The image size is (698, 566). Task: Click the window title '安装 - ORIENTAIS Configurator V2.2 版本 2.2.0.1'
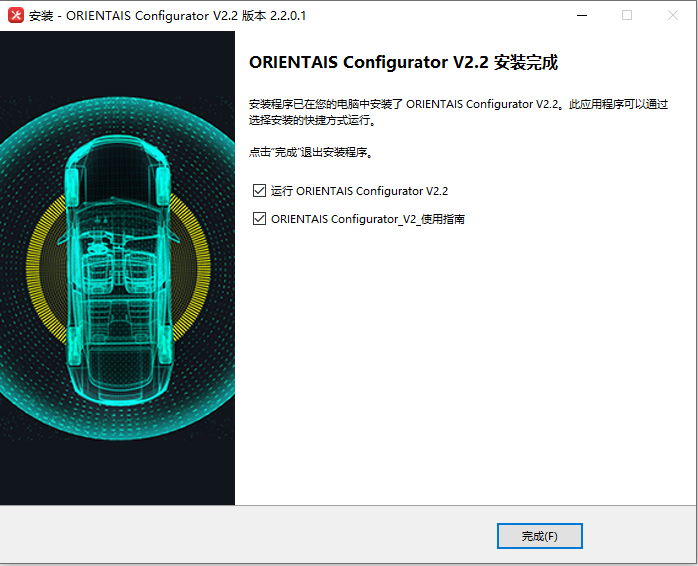[167, 16]
